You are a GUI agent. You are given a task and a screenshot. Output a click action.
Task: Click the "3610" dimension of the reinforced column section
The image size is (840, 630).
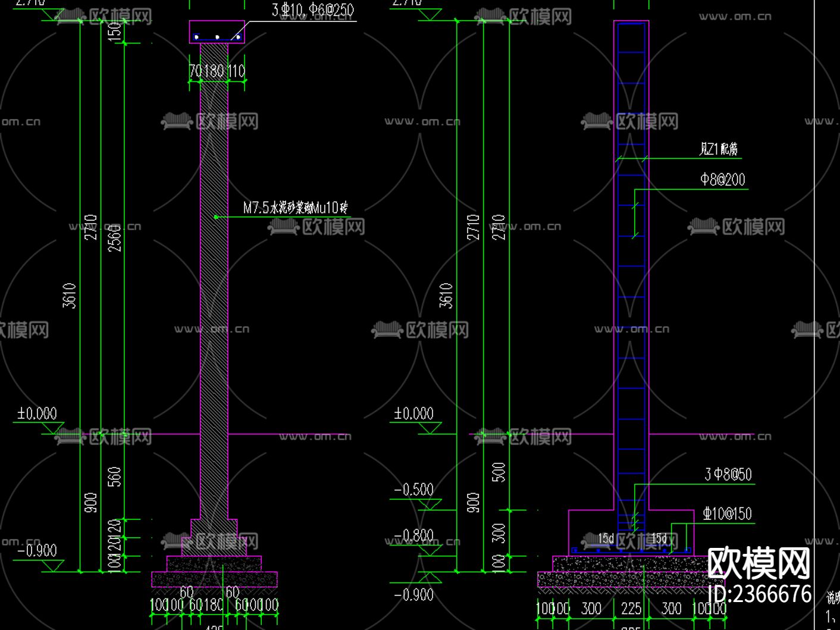[446, 296]
